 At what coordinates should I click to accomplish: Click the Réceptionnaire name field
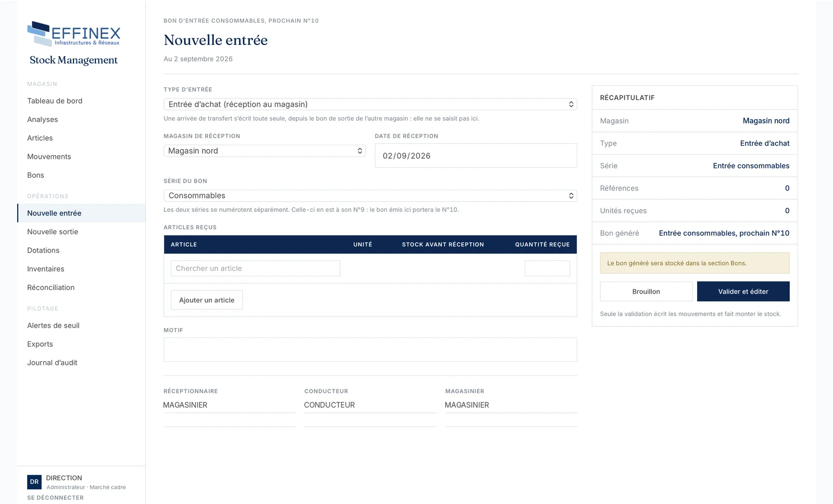click(230, 405)
